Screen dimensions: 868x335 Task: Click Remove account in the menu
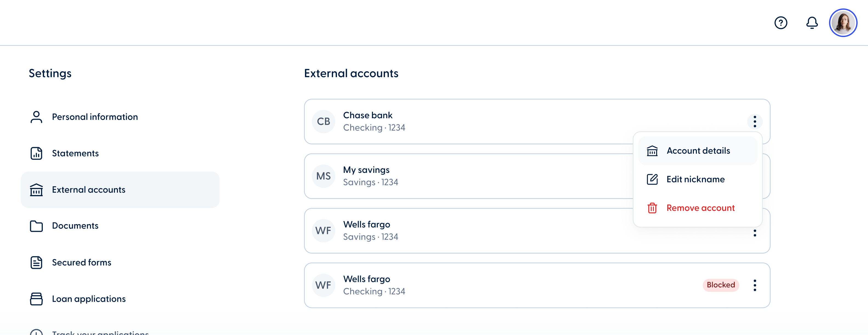pyautogui.click(x=700, y=208)
